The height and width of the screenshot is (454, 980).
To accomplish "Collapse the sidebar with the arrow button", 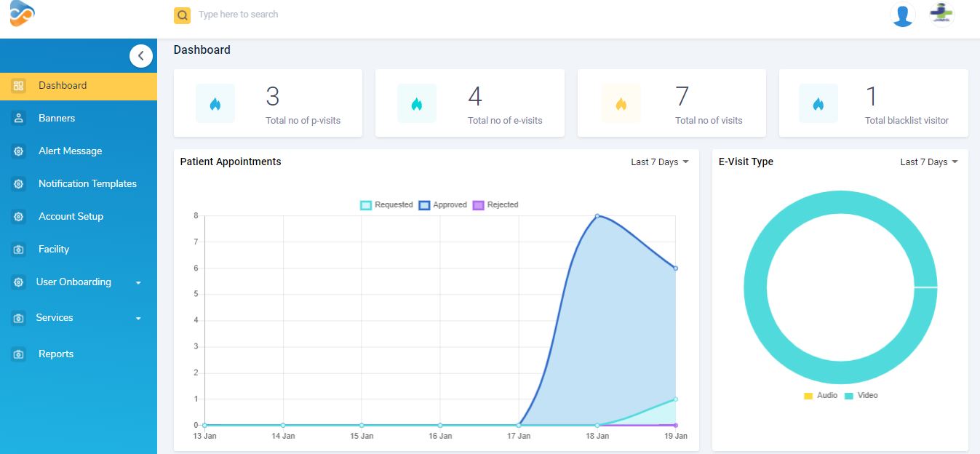I will [140, 56].
